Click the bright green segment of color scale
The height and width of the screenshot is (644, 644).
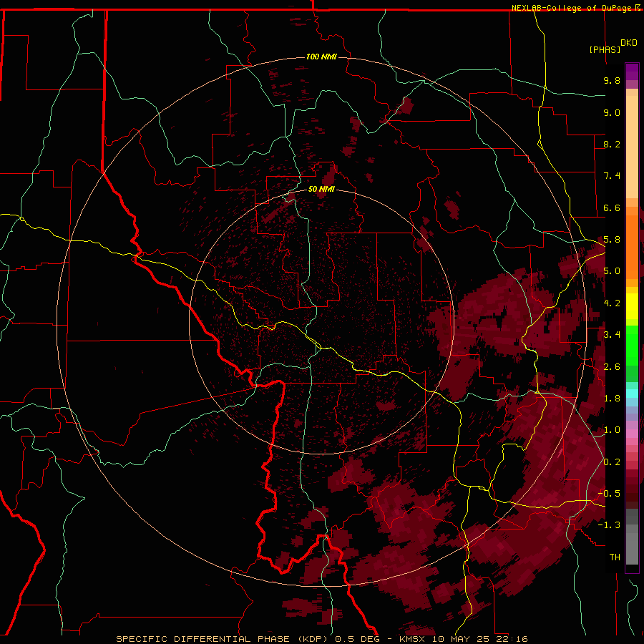click(x=632, y=346)
